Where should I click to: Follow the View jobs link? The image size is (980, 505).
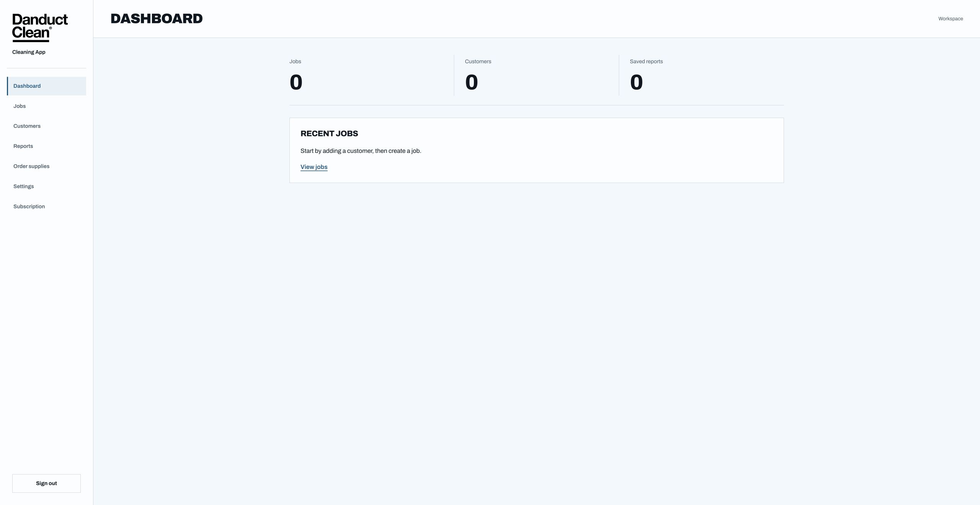click(314, 167)
